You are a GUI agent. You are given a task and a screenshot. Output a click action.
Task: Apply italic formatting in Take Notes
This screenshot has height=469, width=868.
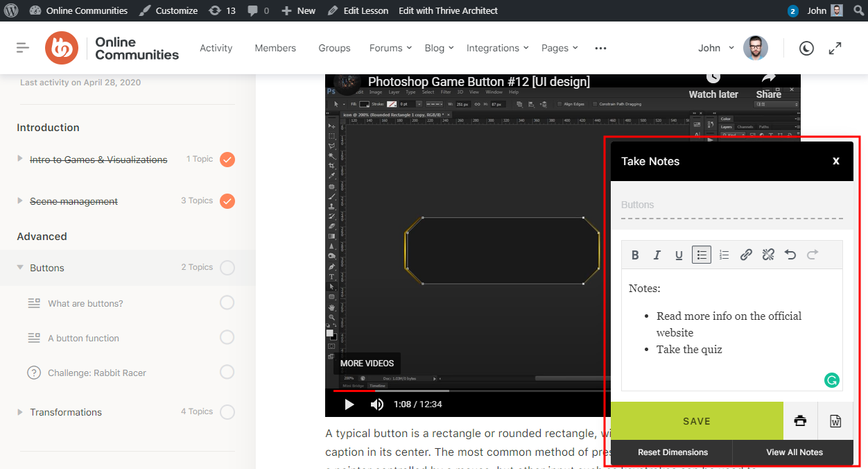coord(657,255)
